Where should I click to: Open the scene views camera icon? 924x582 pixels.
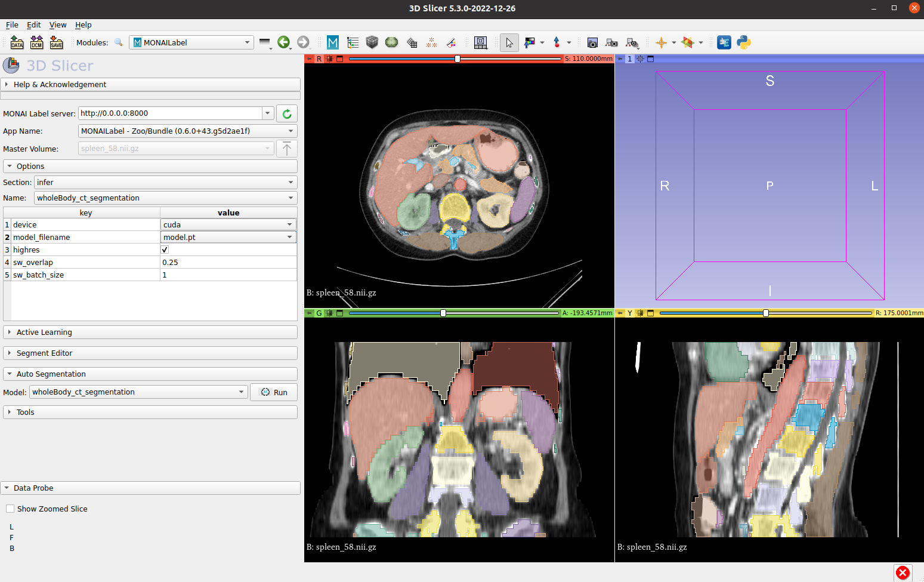[611, 42]
